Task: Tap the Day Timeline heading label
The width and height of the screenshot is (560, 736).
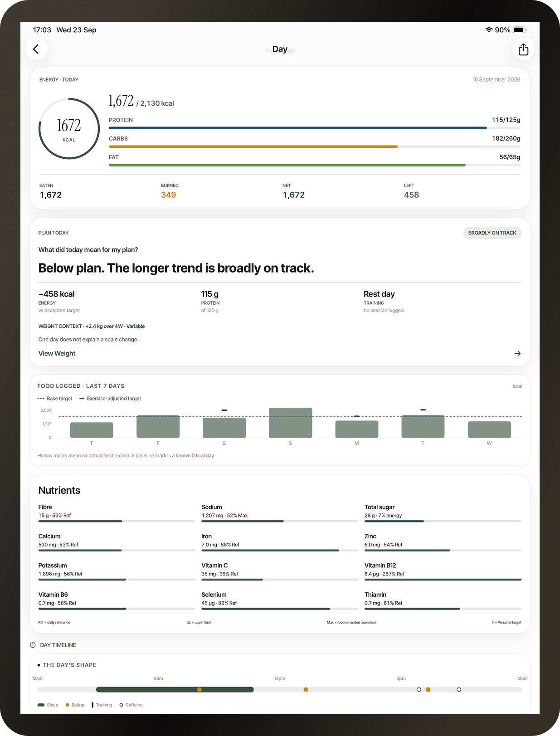Action: tap(58, 645)
